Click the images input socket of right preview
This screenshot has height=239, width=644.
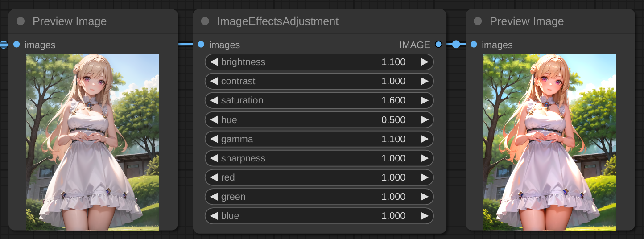tap(474, 45)
